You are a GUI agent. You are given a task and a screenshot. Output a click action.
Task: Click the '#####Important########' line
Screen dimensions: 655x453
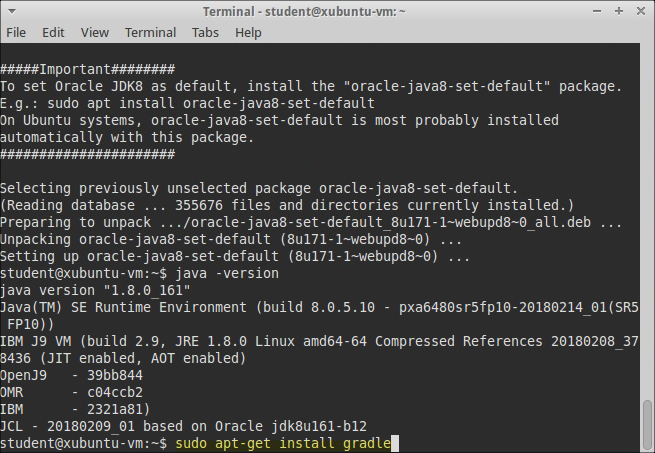point(87,69)
